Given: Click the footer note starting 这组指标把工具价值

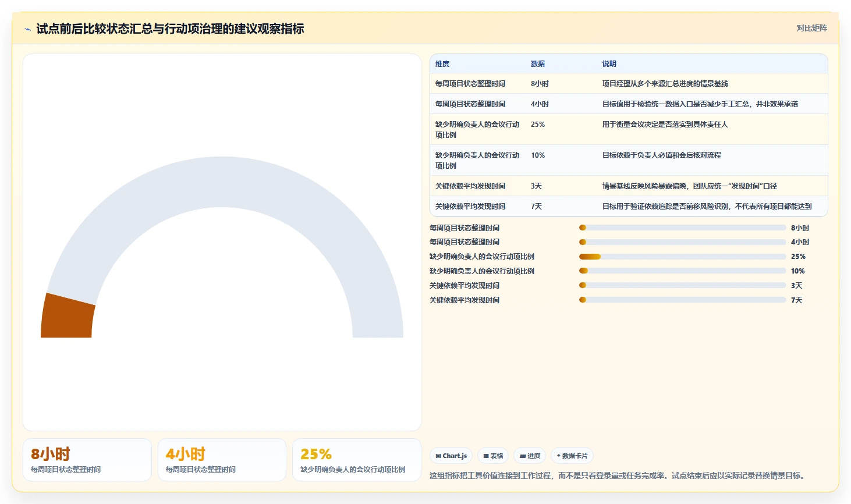Looking at the screenshot, I should click(618, 475).
